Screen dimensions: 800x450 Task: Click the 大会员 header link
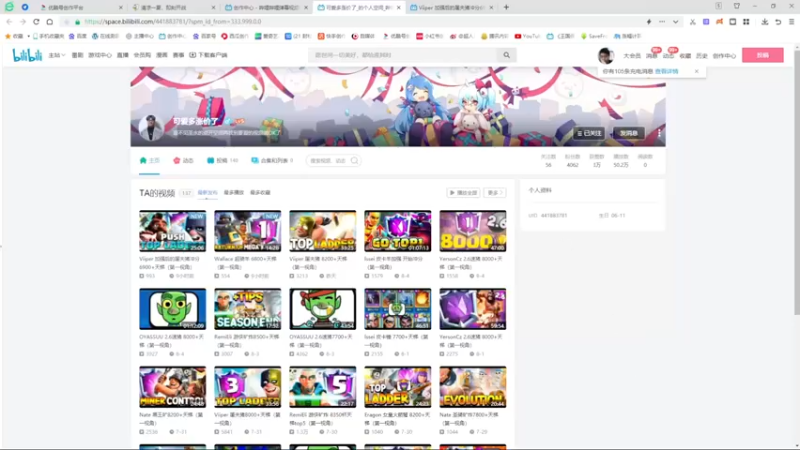(632, 56)
